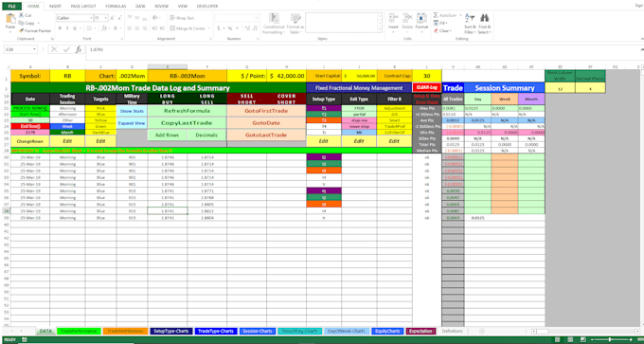Increase font size with the larger A icon

[x=113, y=18]
